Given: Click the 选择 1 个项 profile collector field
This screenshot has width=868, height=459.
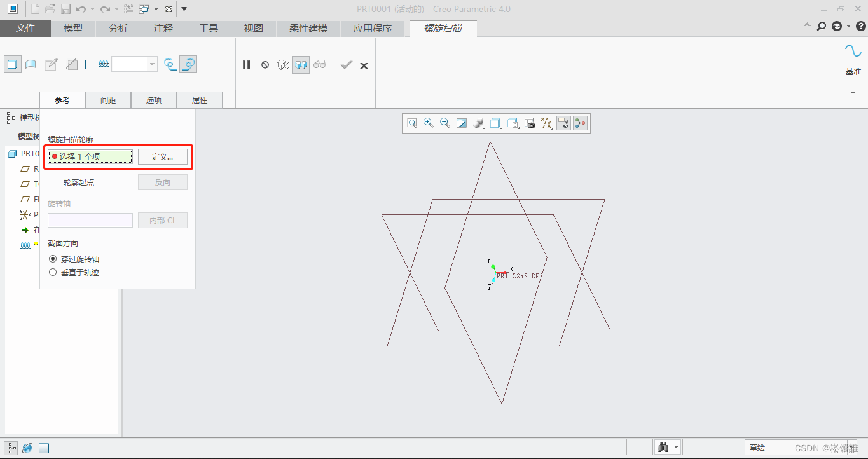Looking at the screenshot, I should [x=90, y=157].
